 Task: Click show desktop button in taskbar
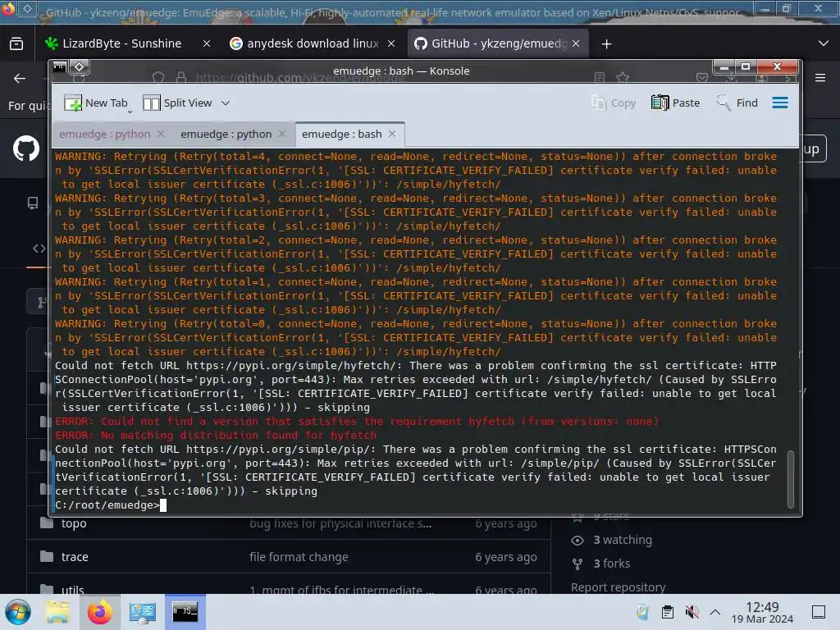point(819,612)
